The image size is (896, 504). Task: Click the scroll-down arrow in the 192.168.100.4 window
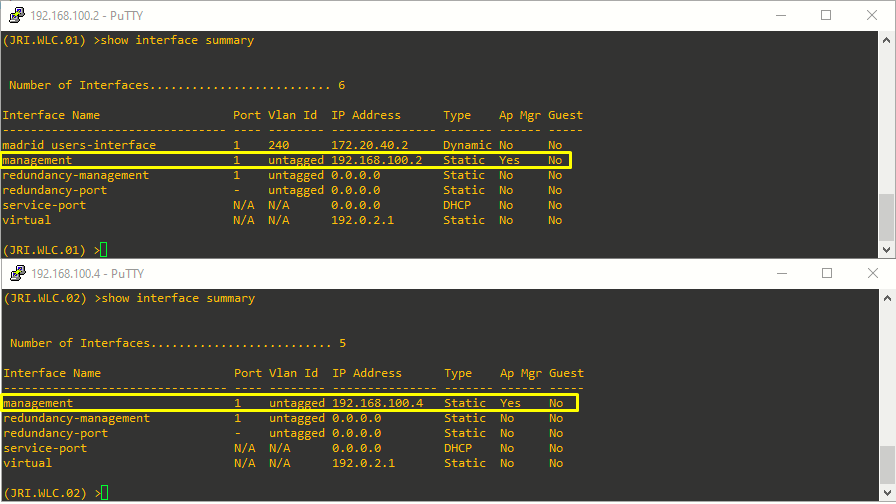(887, 493)
